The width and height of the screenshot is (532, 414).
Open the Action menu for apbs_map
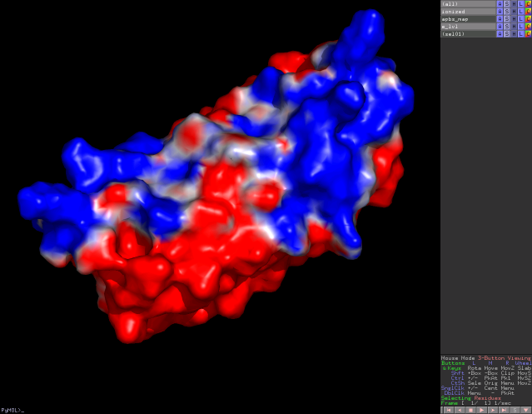[500, 18]
